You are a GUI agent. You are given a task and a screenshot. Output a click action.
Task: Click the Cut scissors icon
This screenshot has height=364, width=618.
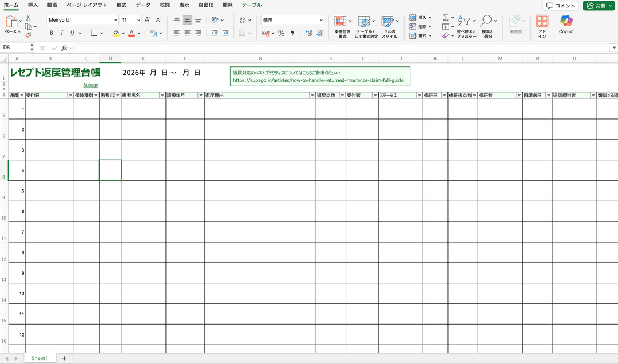[28, 18]
